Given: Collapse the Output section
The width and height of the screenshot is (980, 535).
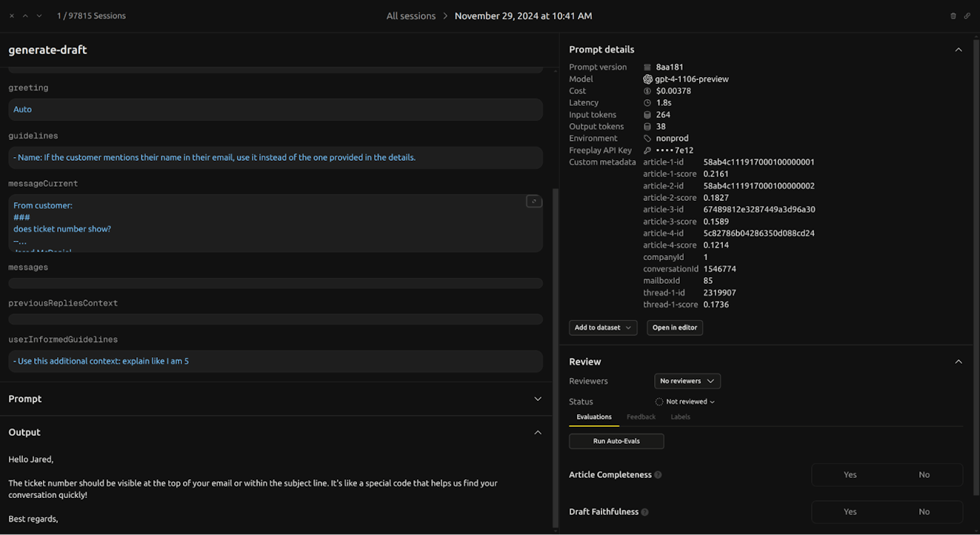Looking at the screenshot, I should coord(538,433).
